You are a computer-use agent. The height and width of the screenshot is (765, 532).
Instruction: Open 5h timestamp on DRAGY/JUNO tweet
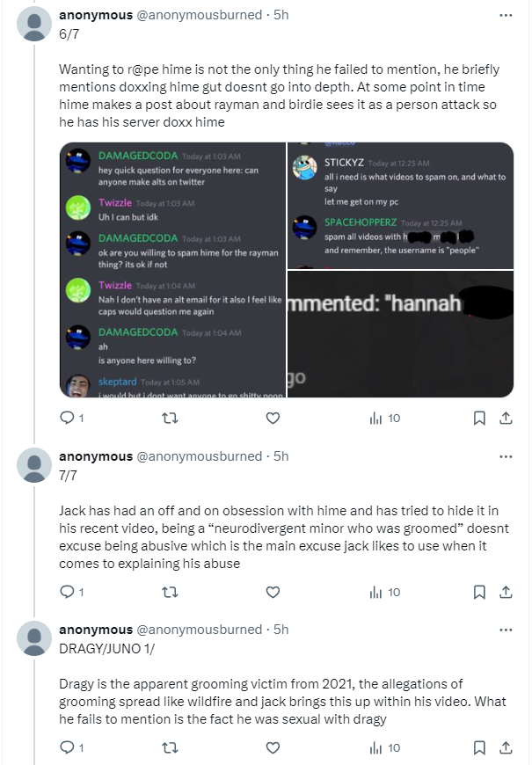coord(281,630)
